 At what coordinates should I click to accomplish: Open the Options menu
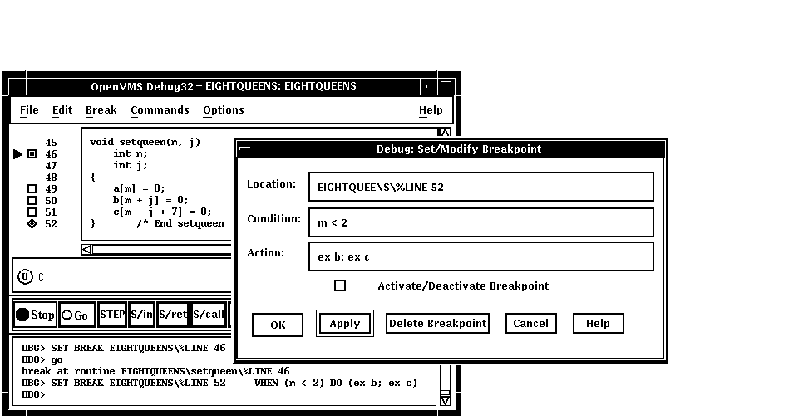pos(223,110)
